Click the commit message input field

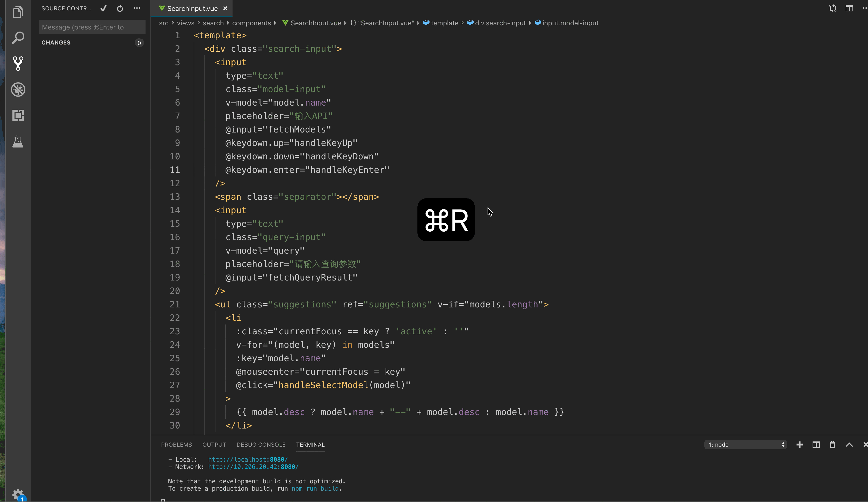pyautogui.click(x=92, y=27)
